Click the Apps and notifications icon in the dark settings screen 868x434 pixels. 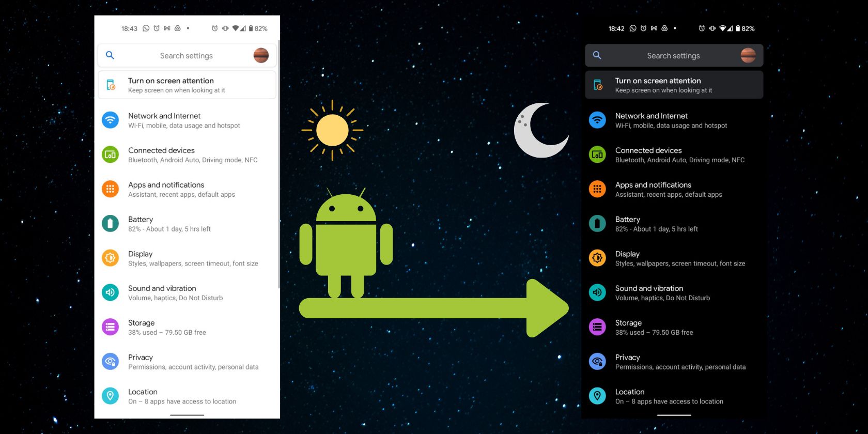pos(597,189)
